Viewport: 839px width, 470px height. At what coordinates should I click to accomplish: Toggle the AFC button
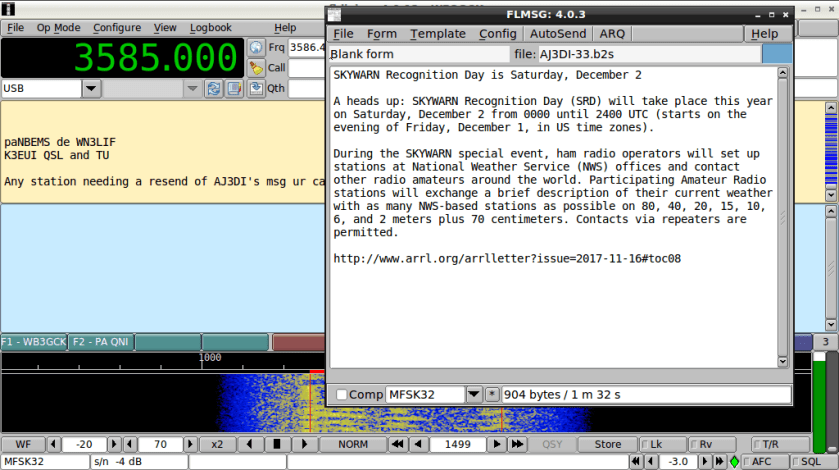766,461
